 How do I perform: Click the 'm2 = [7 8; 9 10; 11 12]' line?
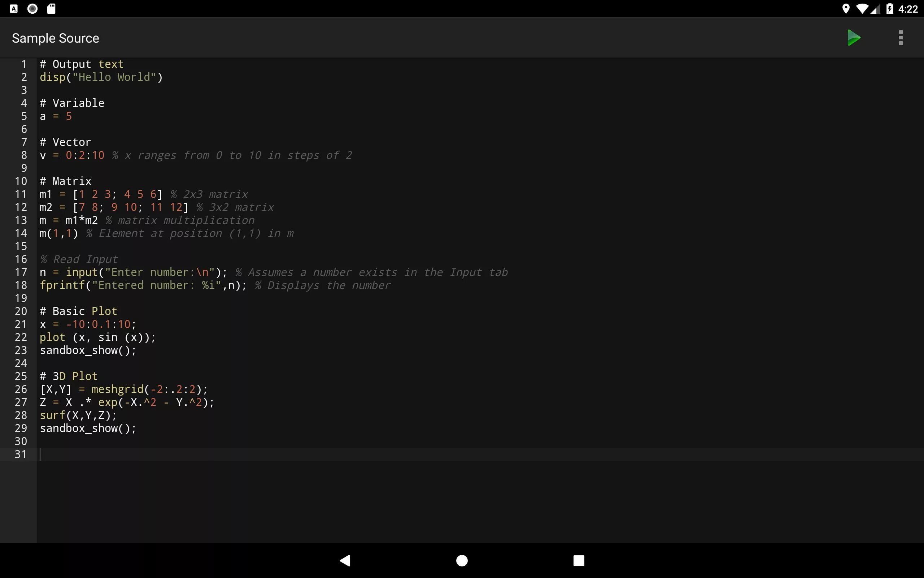(114, 207)
